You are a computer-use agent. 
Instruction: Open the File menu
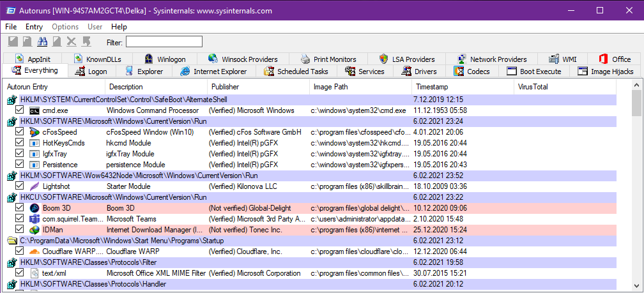[x=11, y=27]
